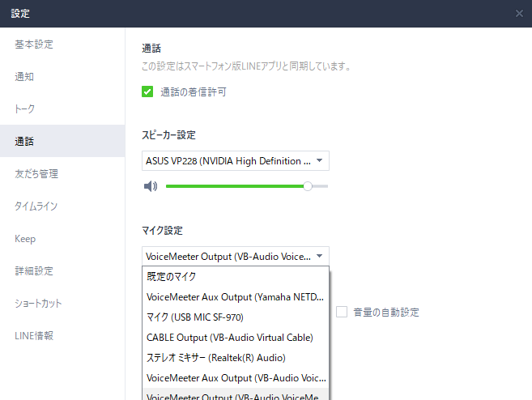Screen dimensions: 532x400
Task: Toggle 通話の着信許可 checkbox
Action: pyautogui.click(x=147, y=91)
